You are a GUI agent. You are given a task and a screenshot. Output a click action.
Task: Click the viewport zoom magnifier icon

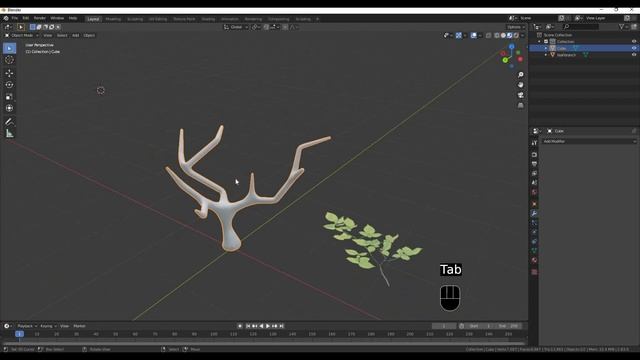click(x=520, y=75)
